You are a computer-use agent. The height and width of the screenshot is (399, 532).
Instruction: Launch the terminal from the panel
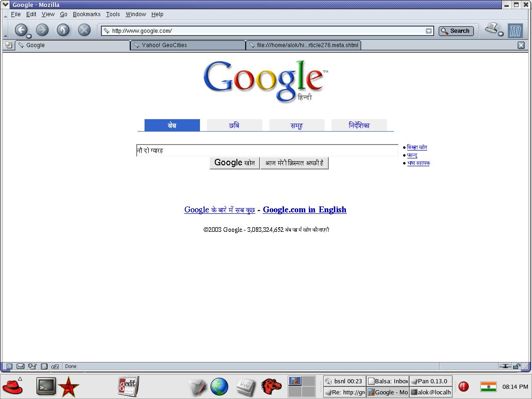click(x=46, y=387)
